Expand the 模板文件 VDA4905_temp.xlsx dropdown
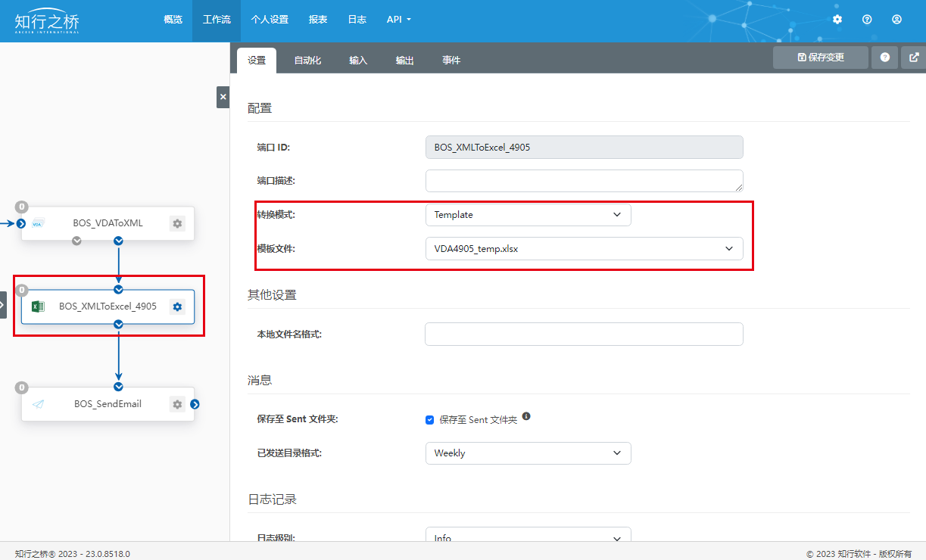The height and width of the screenshot is (560, 926). click(584, 248)
